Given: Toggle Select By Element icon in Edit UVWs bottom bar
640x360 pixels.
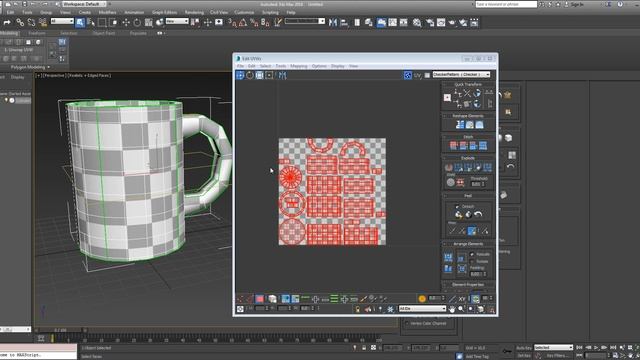Looking at the screenshot, I should pos(273,299).
